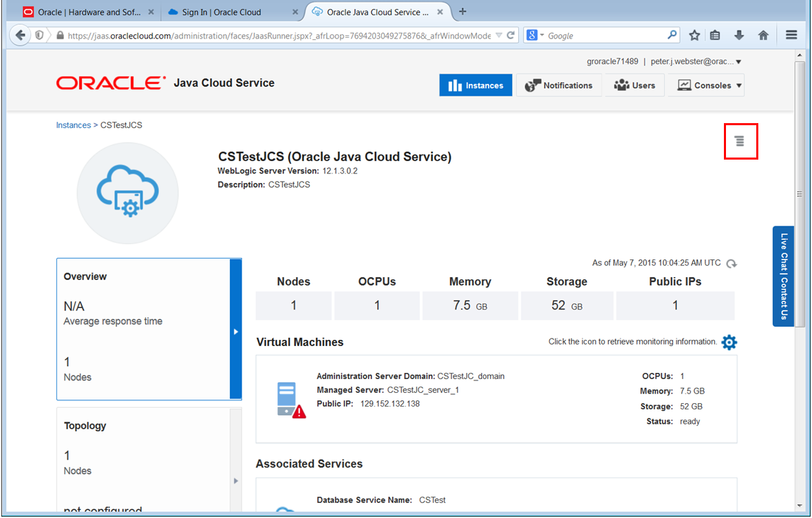Go to the browser home icon
Screen dimensions: 812x518
pyautogui.click(x=763, y=35)
